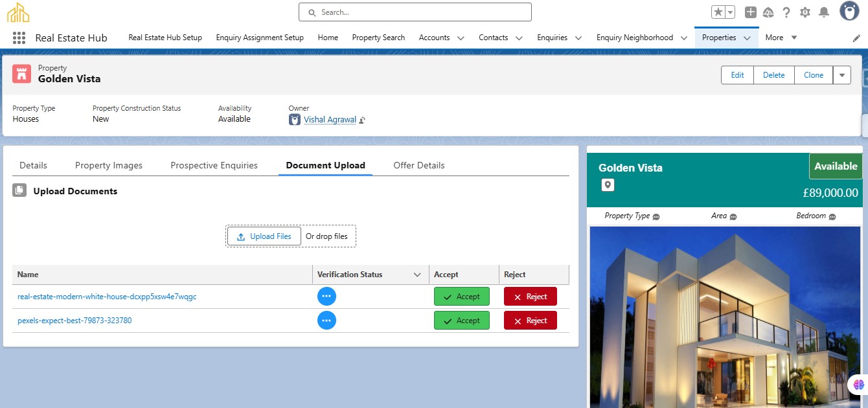Click the global Search field

[x=415, y=12]
